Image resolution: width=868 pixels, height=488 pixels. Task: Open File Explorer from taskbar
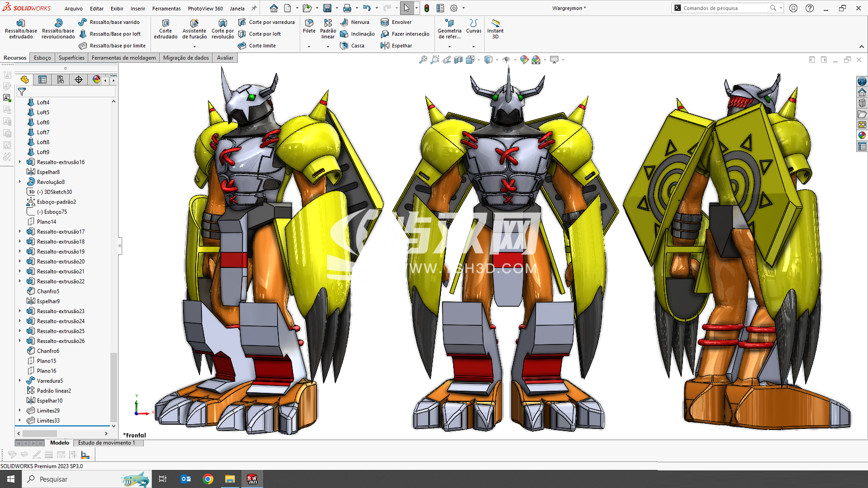point(230,479)
